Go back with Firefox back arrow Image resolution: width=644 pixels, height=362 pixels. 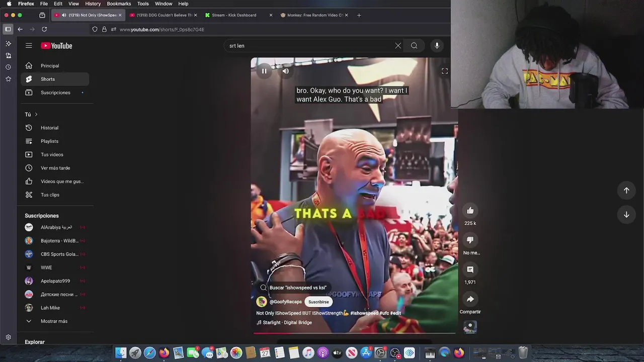(20, 30)
